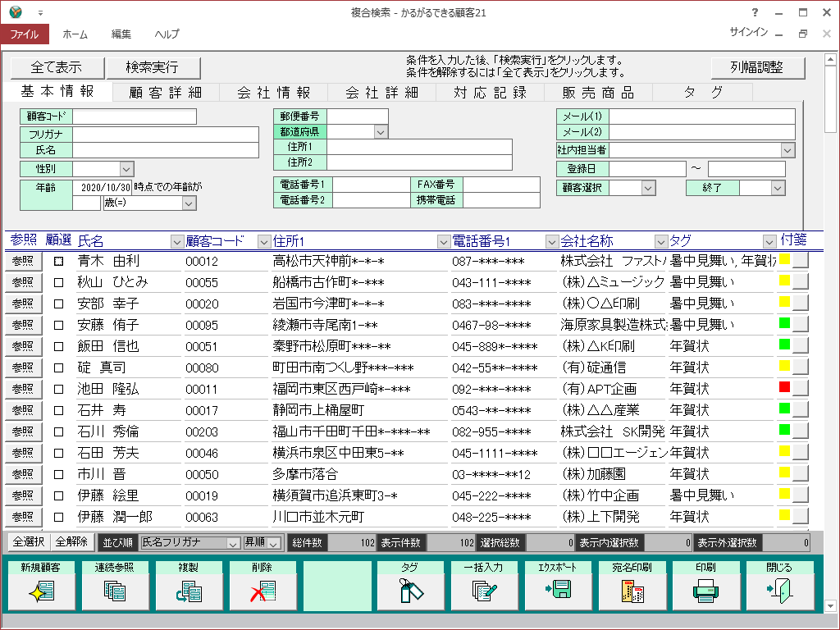The width and height of the screenshot is (840, 630).
Task: Click 参照 button for 青木 由利
Action: (x=23, y=261)
